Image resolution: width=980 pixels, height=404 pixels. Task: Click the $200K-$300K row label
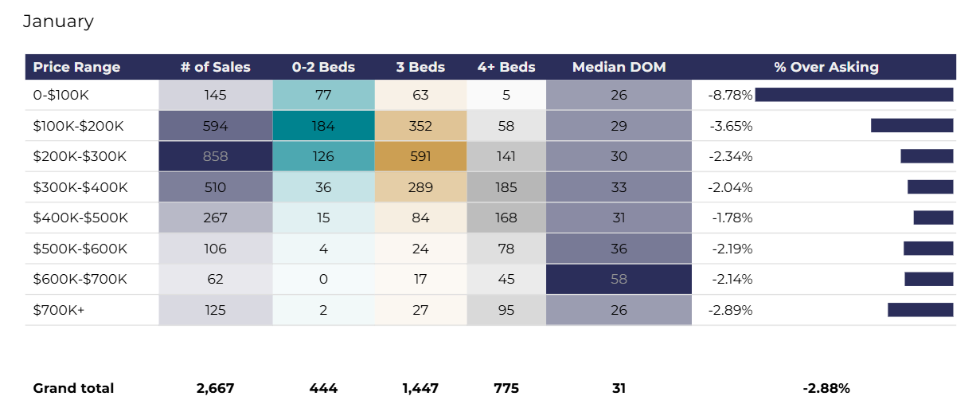point(80,156)
